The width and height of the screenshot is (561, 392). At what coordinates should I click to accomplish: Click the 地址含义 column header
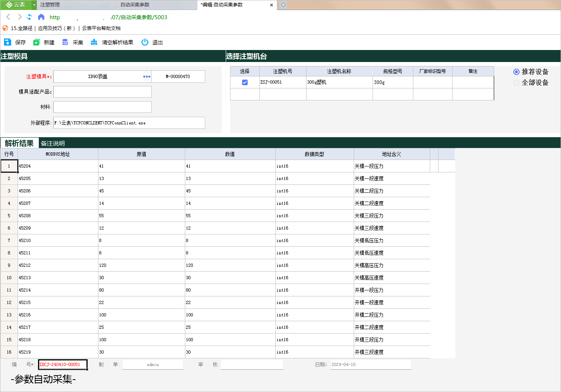(392, 154)
